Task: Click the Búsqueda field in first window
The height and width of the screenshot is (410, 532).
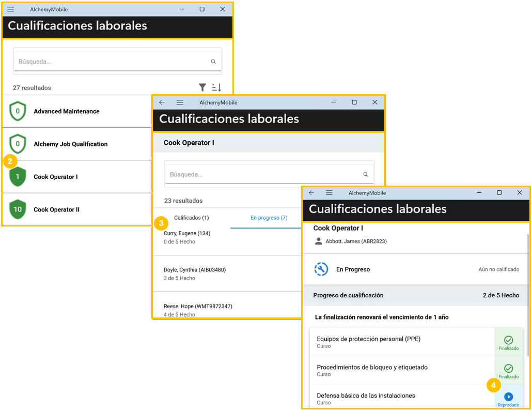Action: tap(111, 62)
